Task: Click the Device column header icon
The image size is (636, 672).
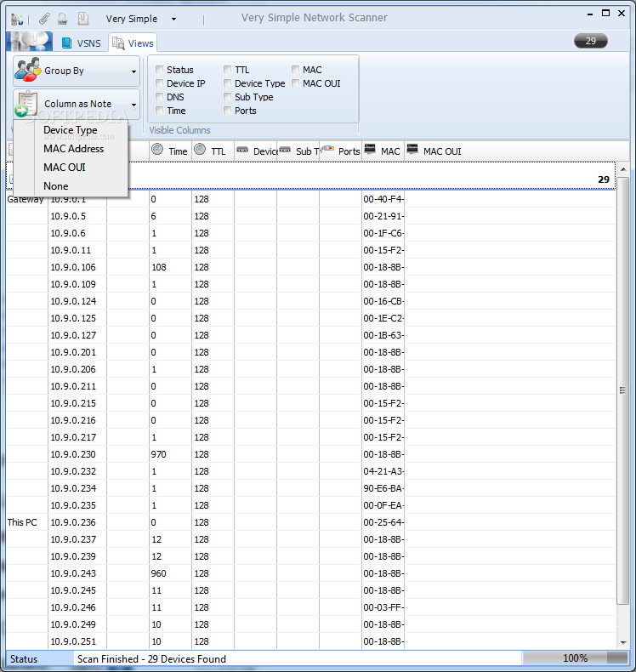Action: 242,150
